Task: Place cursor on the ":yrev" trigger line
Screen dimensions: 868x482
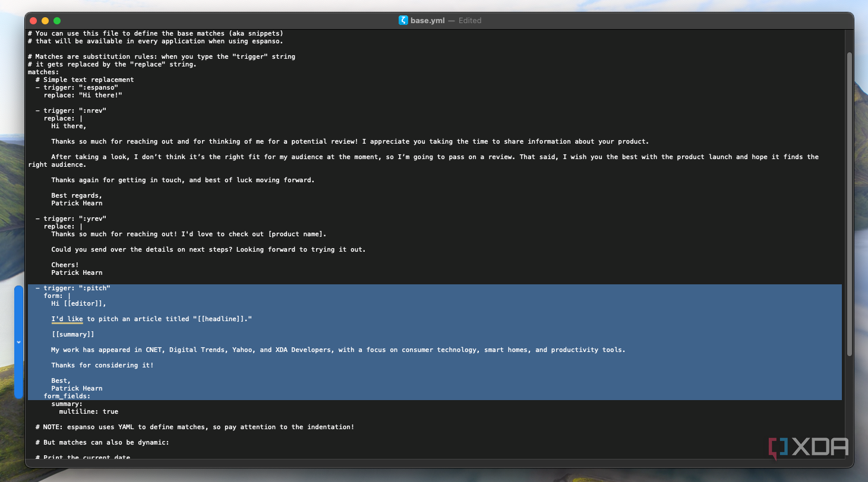Action: coord(71,218)
